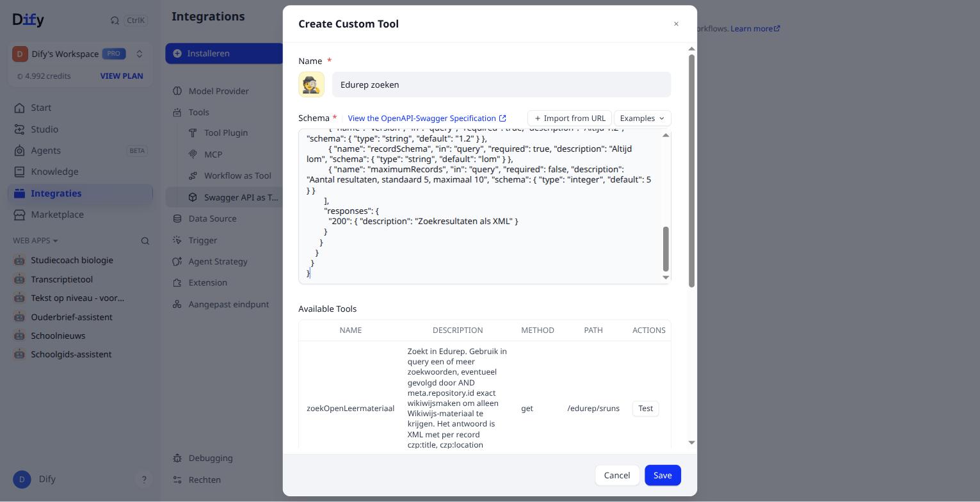Click Import from URL button

(570, 118)
